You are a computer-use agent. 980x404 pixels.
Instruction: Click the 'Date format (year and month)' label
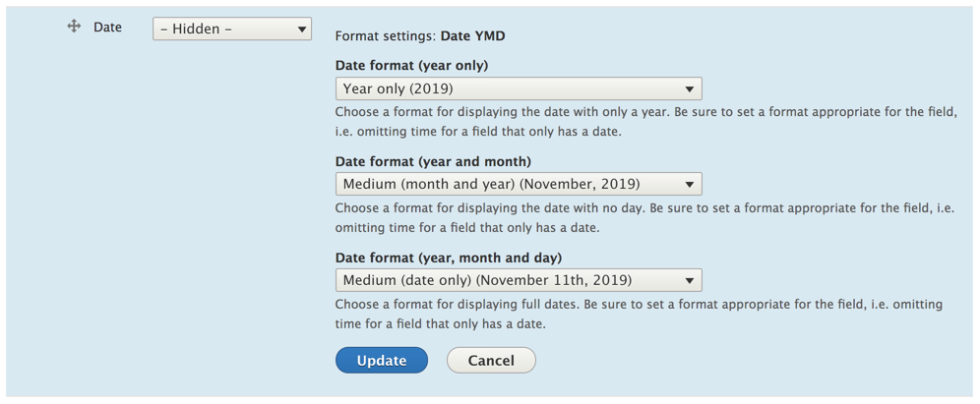coord(433,161)
